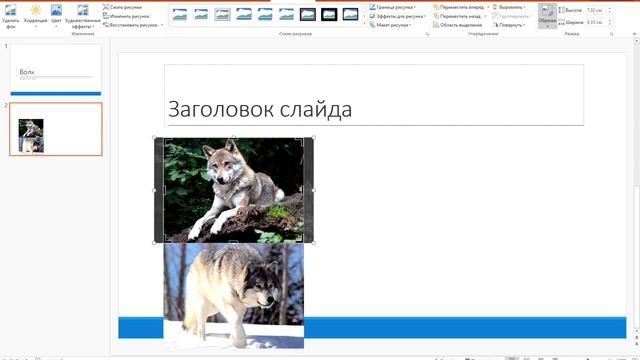
Task: Click Сжать рисунки (compress pictures)
Action: (x=122, y=7)
